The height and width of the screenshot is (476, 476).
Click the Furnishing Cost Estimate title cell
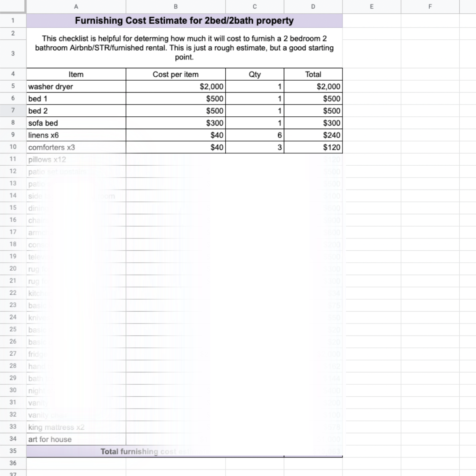(184, 21)
